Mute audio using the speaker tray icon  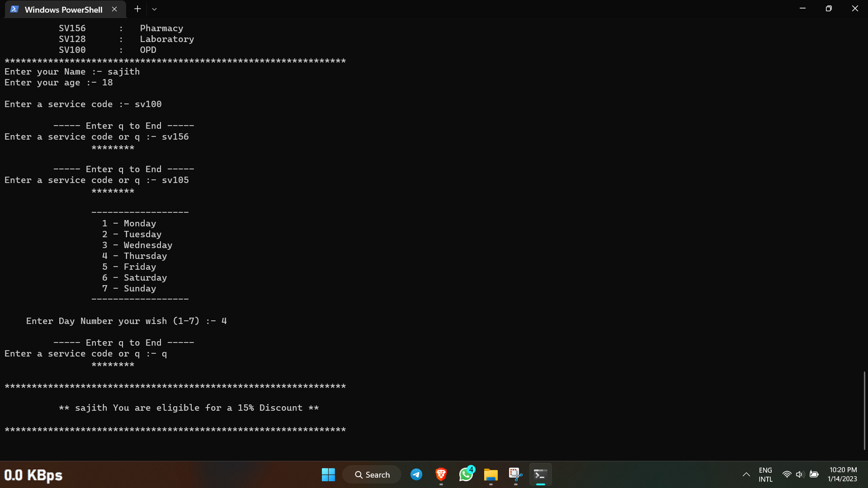pyautogui.click(x=800, y=474)
